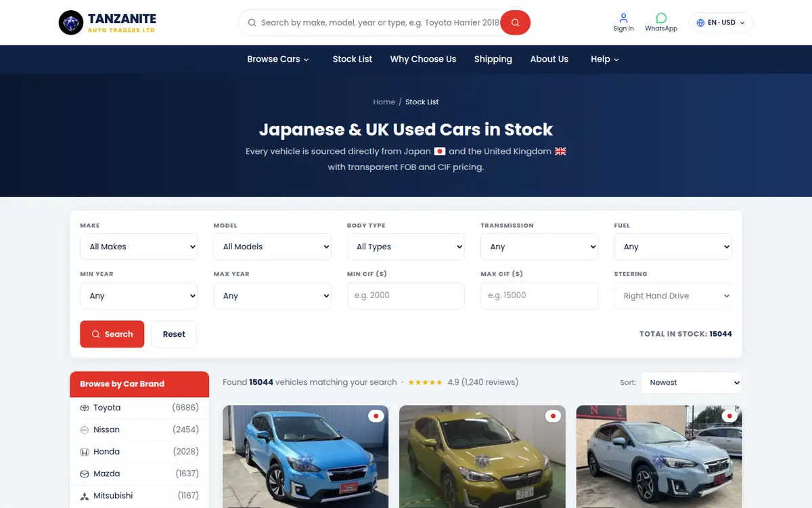This screenshot has width=812, height=508.
Task: Select Mitsubishi (1167) in brand list
Action: click(x=139, y=496)
